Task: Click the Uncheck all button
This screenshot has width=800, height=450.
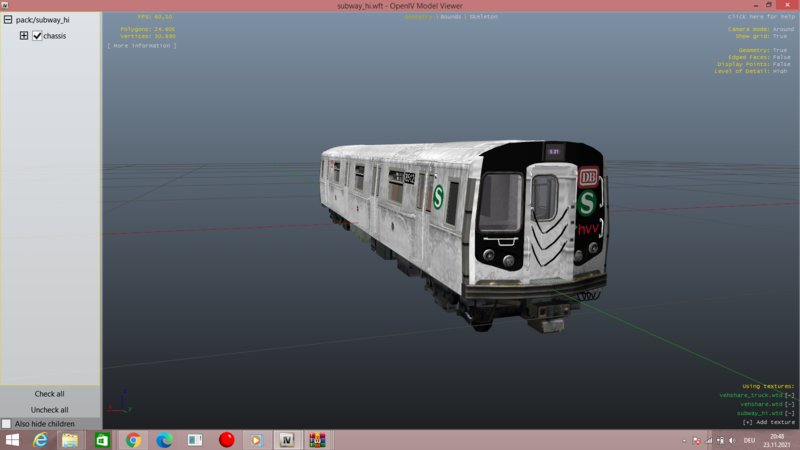Action: [x=49, y=410]
